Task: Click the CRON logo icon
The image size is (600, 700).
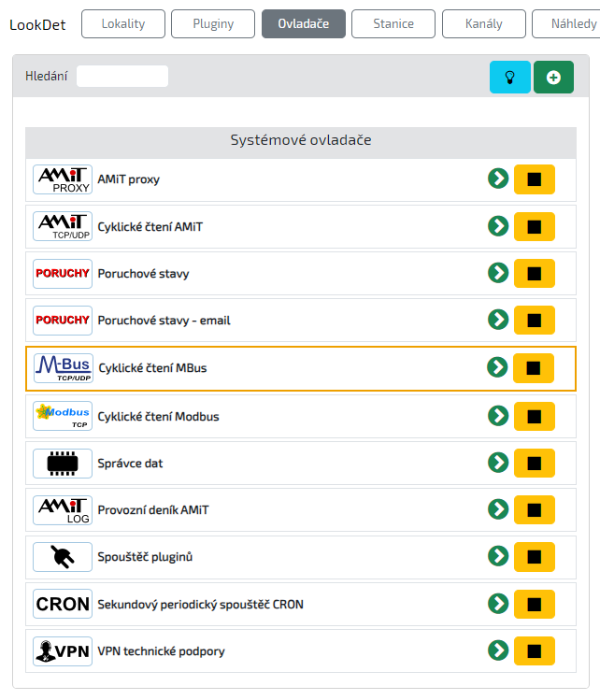Action: (x=63, y=605)
